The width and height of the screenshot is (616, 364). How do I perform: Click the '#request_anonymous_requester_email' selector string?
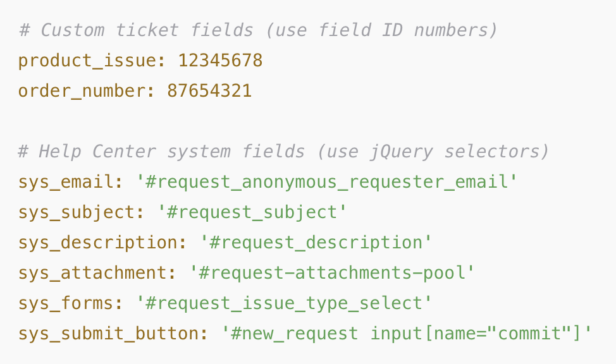pos(327,182)
